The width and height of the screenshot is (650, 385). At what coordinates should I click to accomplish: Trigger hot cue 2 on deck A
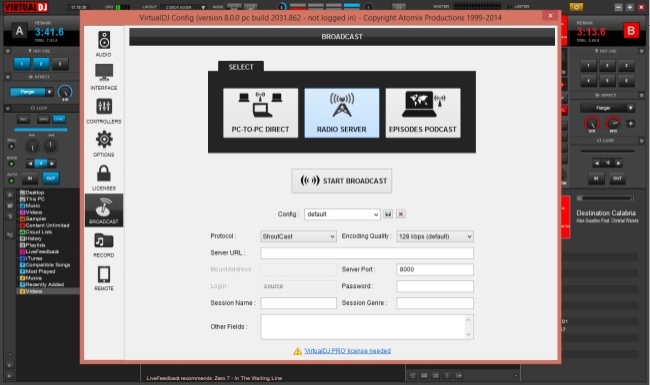coord(41,64)
